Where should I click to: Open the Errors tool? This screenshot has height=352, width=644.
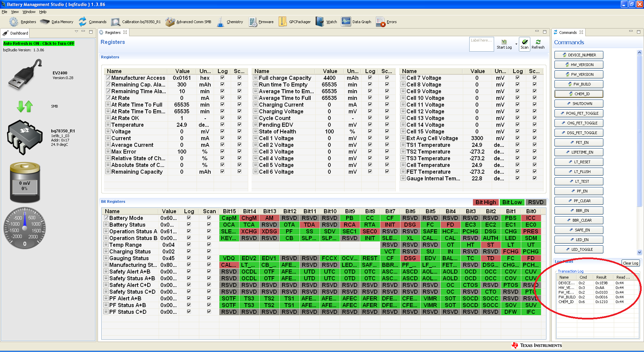386,22
